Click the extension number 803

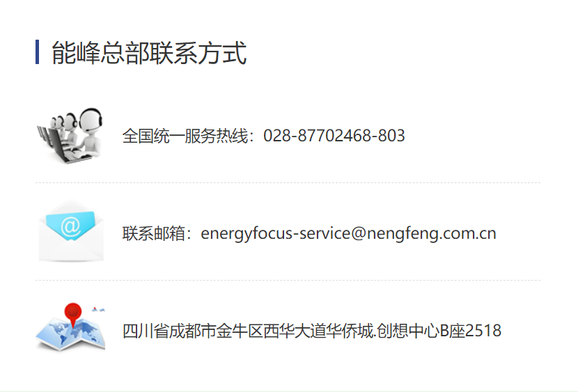(x=391, y=136)
